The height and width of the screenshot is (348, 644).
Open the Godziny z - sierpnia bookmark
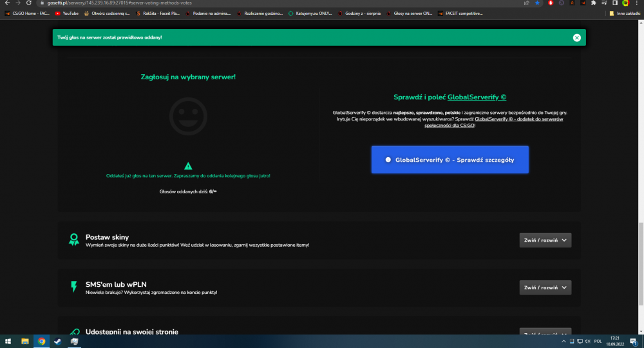(359, 14)
